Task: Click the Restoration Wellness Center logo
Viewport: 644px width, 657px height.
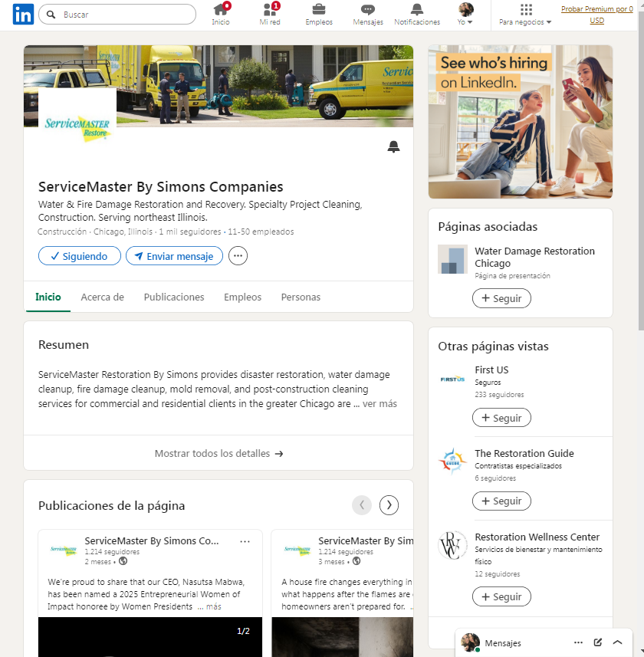Action: 452,546
